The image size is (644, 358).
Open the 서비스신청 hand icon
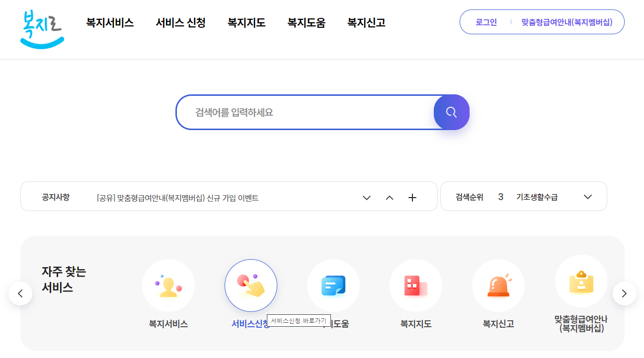click(251, 286)
